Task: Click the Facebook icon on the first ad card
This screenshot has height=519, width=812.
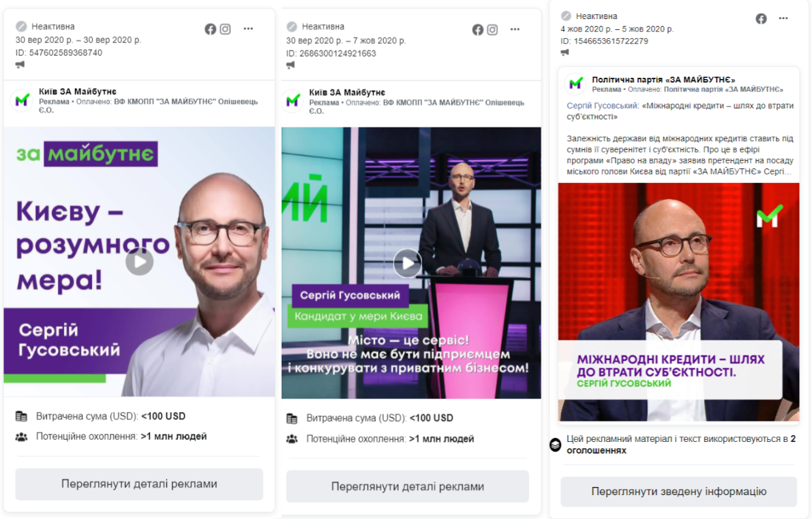Action: [x=210, y=29]
